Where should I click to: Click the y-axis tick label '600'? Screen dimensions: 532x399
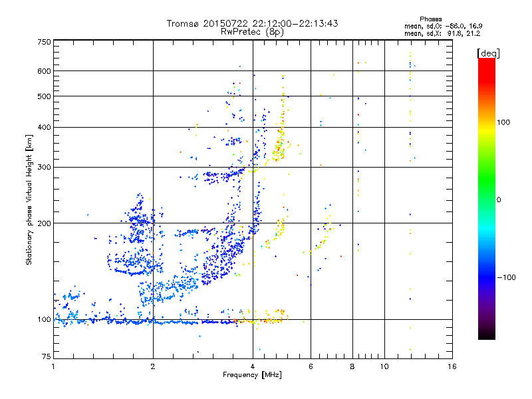tap(44, 71)
